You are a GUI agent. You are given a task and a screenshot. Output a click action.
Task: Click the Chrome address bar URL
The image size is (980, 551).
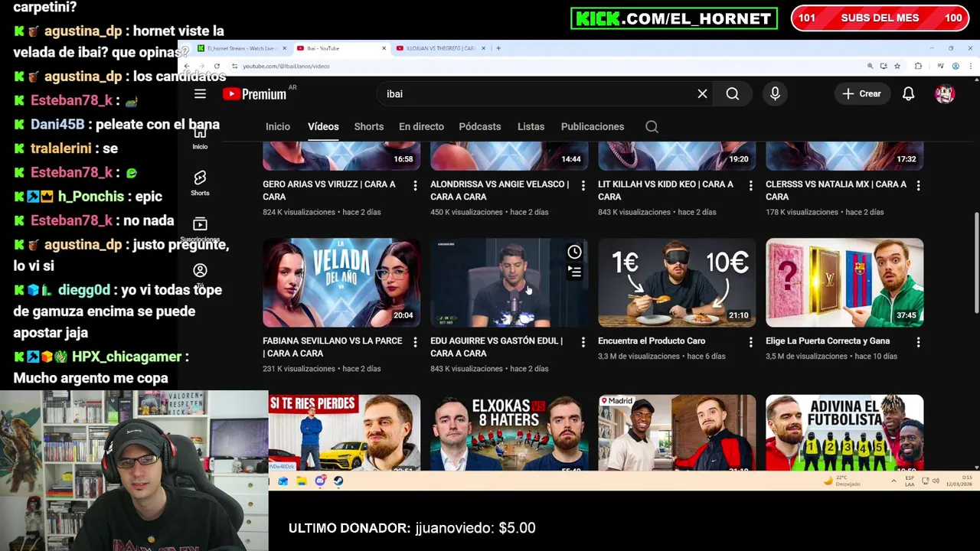(286, 66)
